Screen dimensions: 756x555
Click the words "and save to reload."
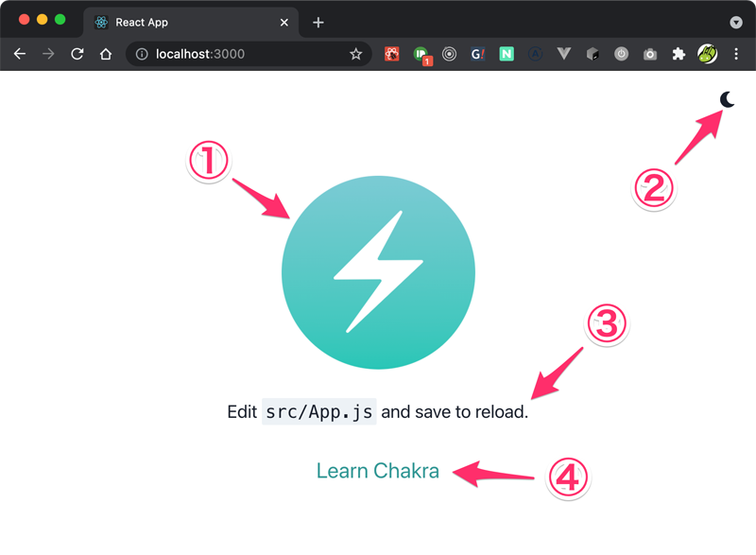pos(455,412)
